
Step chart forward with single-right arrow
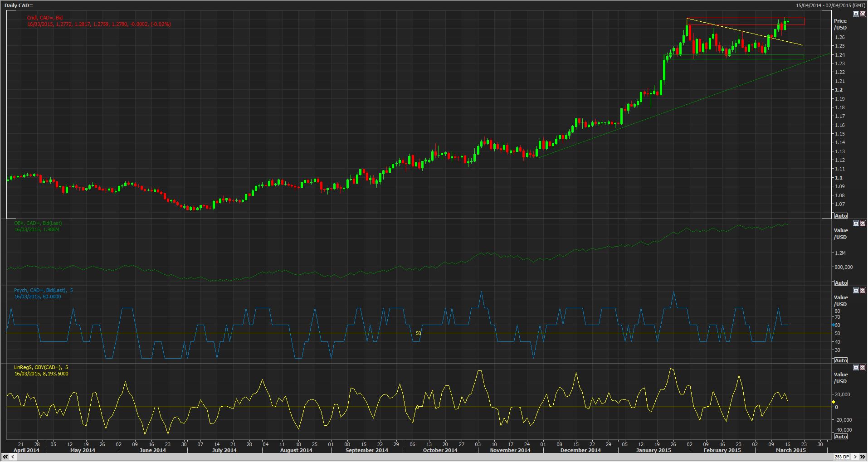point(855,457)
